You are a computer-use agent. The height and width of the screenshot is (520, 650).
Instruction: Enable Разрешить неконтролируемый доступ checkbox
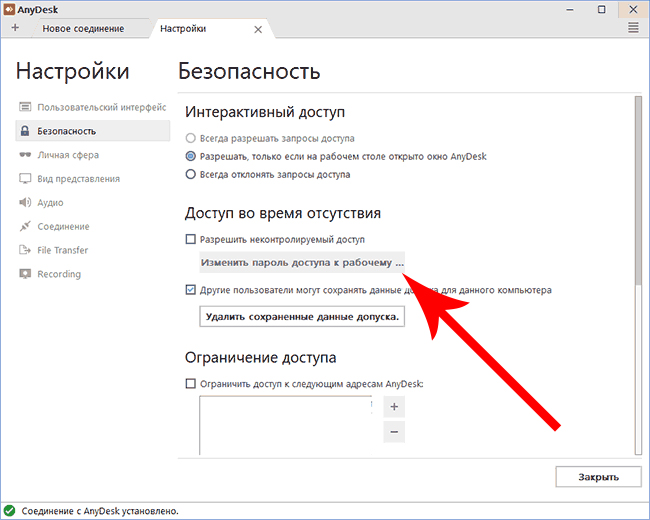point(190,239)
